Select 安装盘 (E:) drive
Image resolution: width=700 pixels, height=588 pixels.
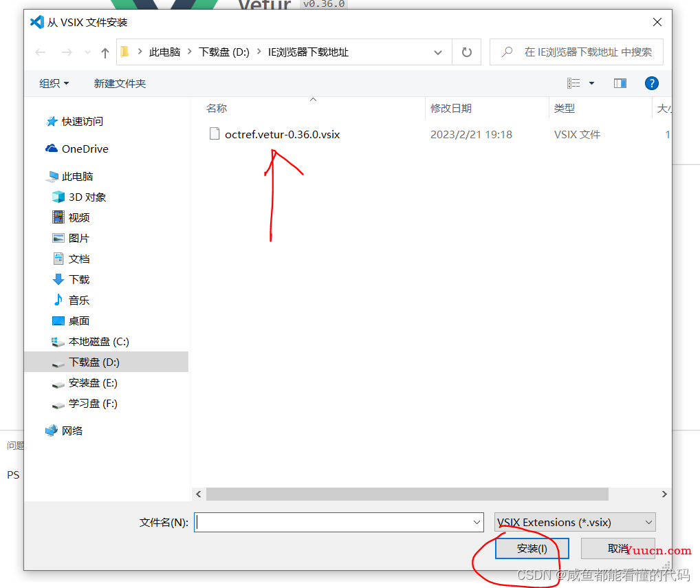(x=85, y=383)
